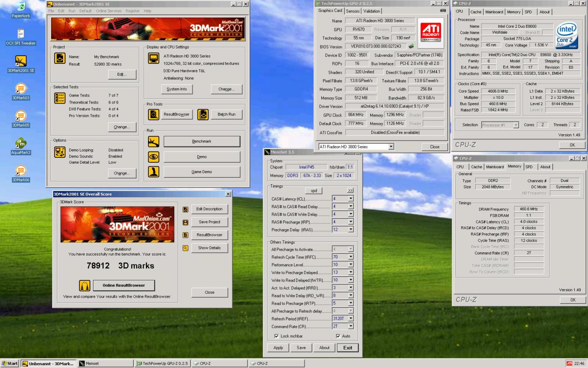Expand MemSet timings with >> button

coord(350,191)
